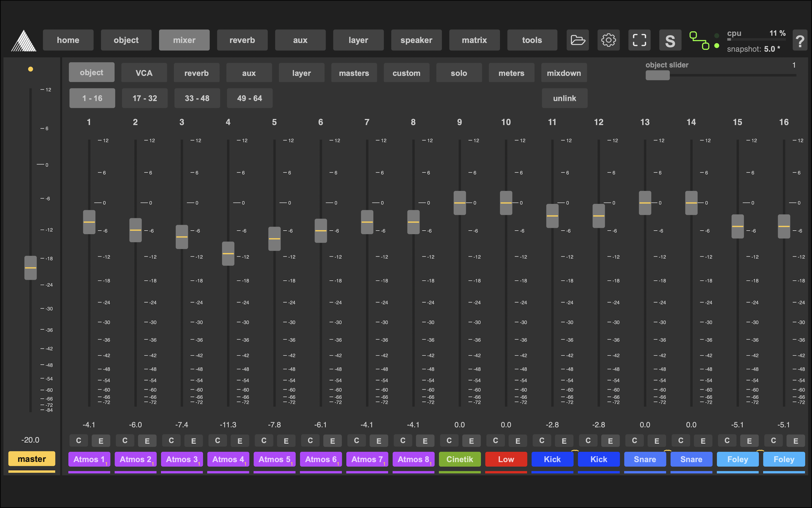Toggle C button on Low channel
Screen dimensions: 812x508
click(x=496, y=441)
